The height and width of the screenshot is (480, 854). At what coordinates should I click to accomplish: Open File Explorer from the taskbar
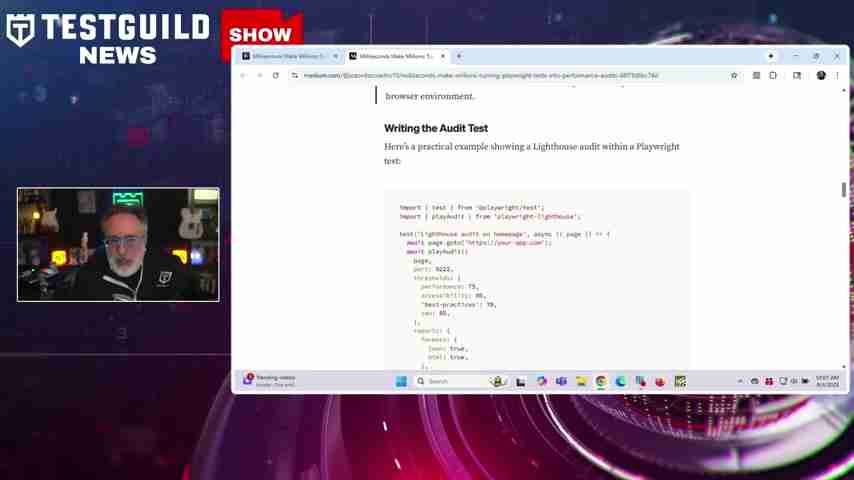(581, 381)
